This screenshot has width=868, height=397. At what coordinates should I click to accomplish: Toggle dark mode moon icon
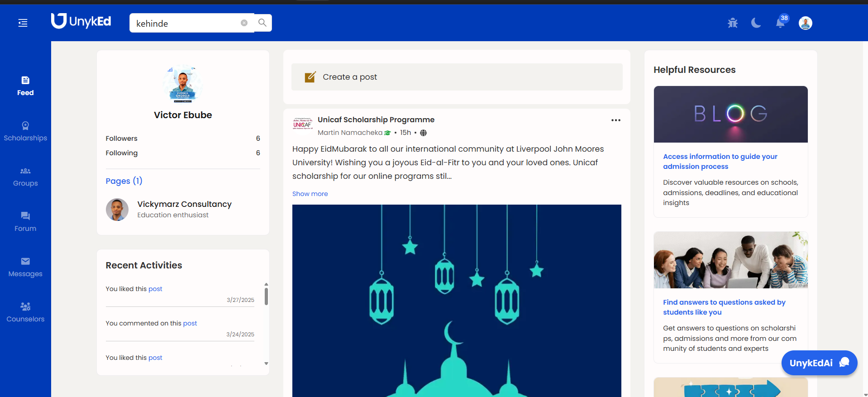coord(756,23)
